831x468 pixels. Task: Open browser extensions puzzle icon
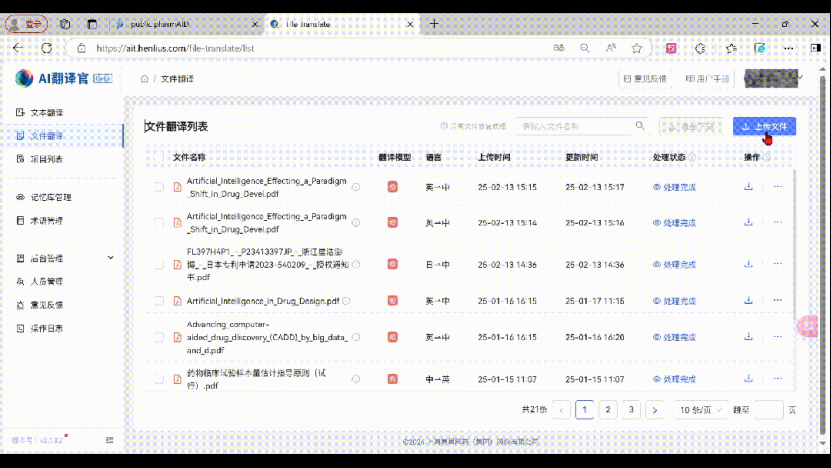[x=700, y=48]
